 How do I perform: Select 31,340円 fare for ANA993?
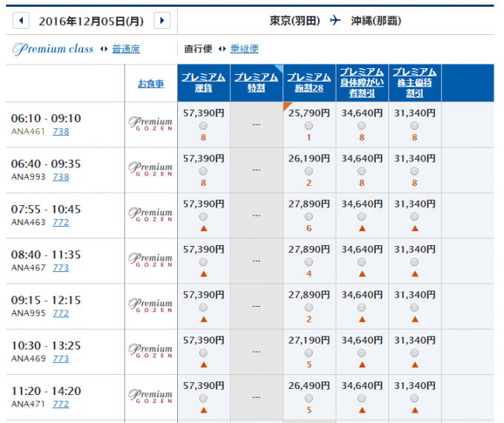tap(414, 171)
